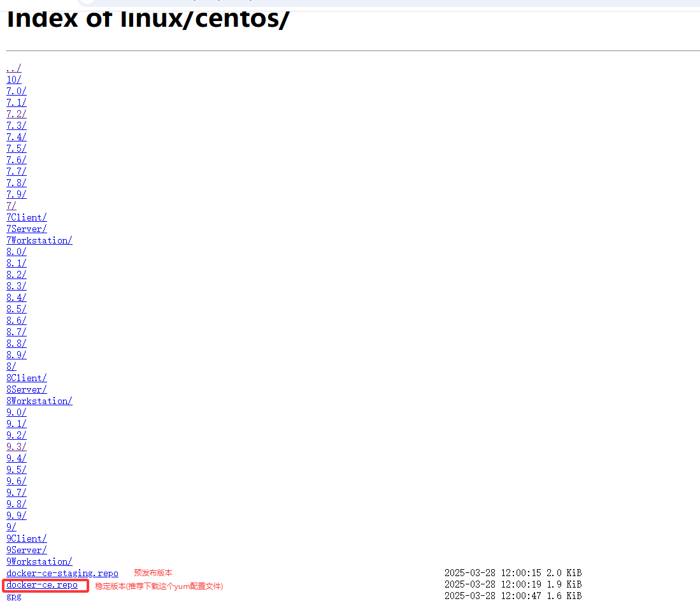Open the 8.4/ directory
The width and height of the screenshot is (700, 608).
[17, 298]
